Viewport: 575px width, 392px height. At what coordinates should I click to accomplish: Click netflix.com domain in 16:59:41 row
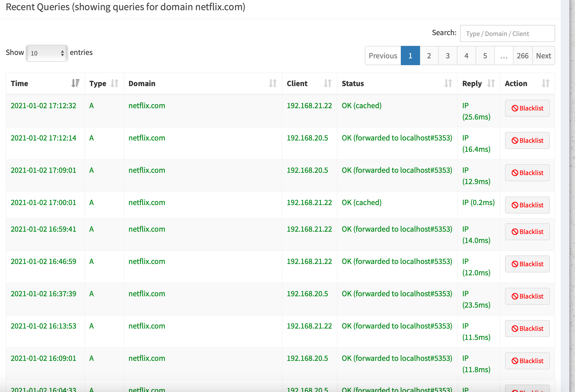coord(147,229)
